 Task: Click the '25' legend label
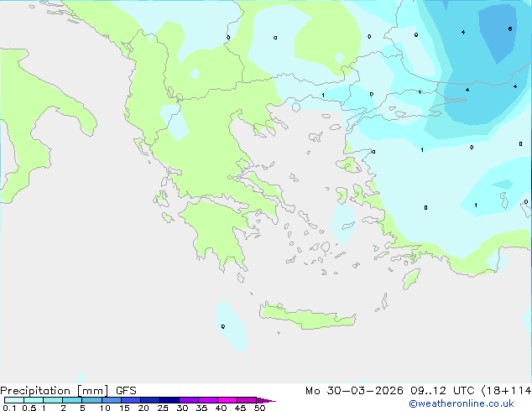tap(163, 408)
